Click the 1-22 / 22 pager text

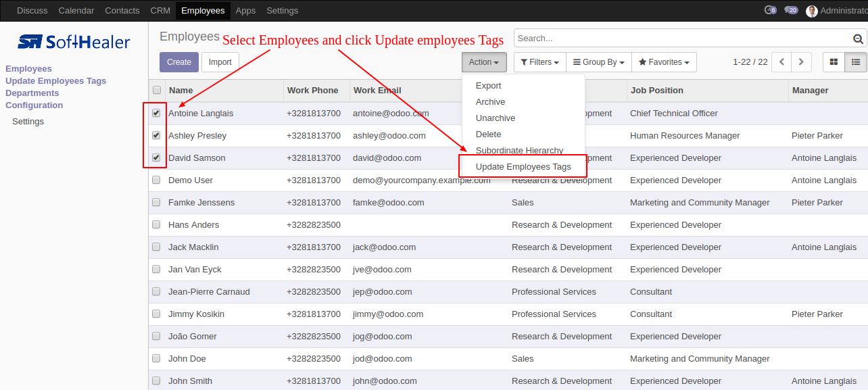tap(750, 62)
